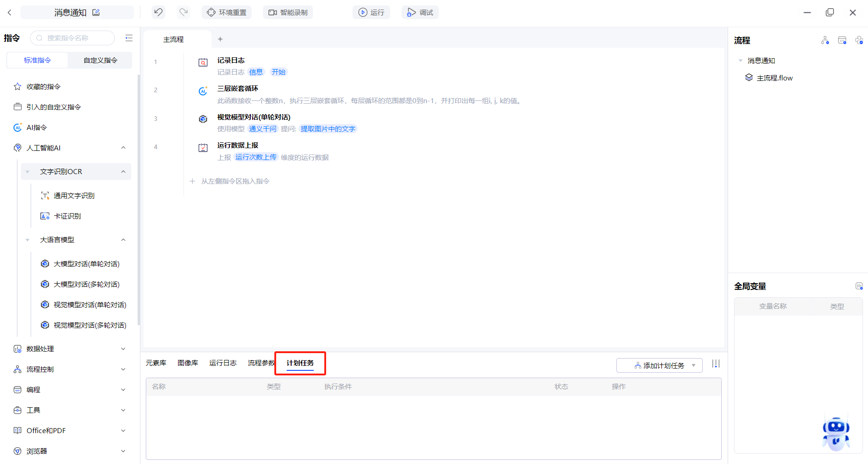Switch to 自定义指令 tab

[100, 60]
